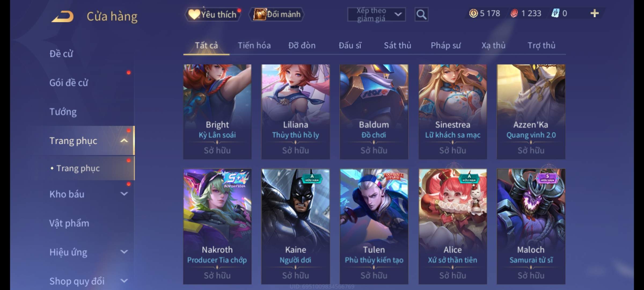Expand the Shop quy đổi section
644x290 pixels.
[x=124, y=281]
